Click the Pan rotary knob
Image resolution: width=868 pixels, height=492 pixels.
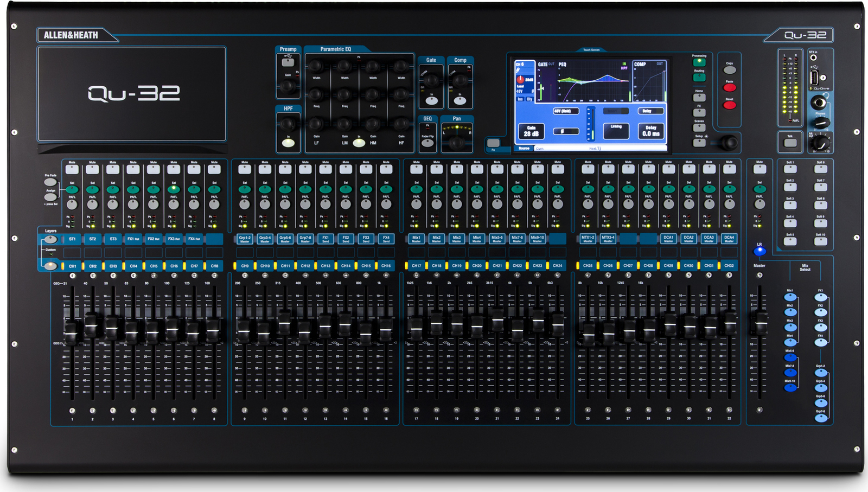pos(457,143)
